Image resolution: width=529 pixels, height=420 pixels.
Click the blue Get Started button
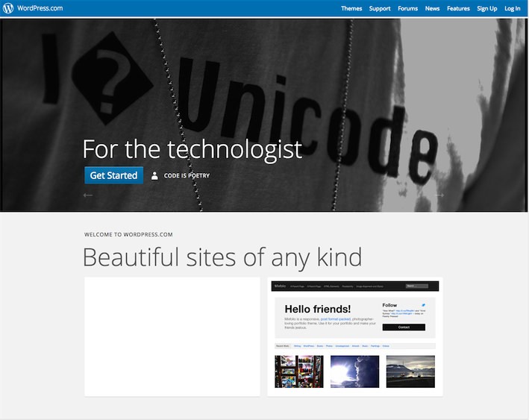coord(113,175)
